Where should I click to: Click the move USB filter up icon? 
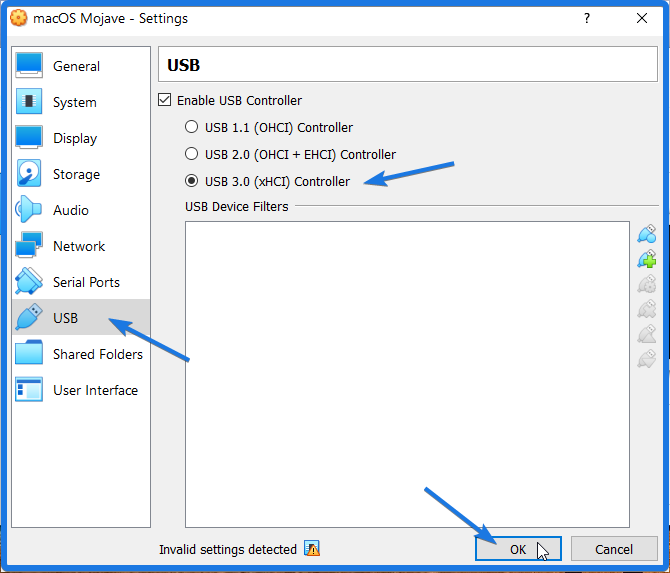646,334
